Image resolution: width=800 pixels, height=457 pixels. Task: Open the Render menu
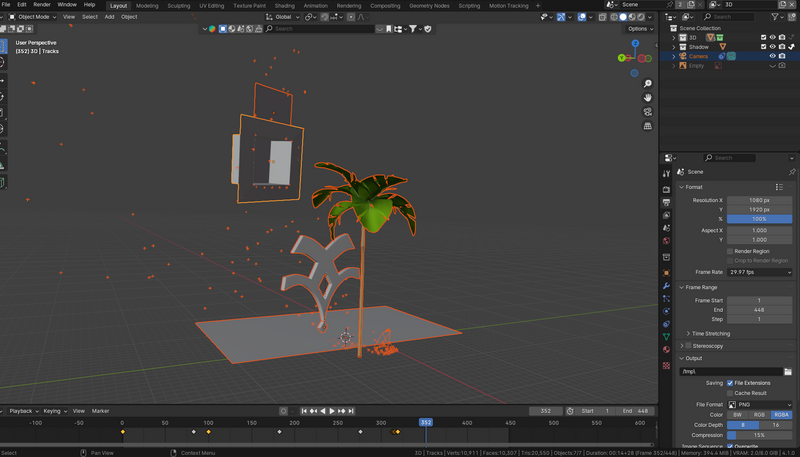point(41,5)
